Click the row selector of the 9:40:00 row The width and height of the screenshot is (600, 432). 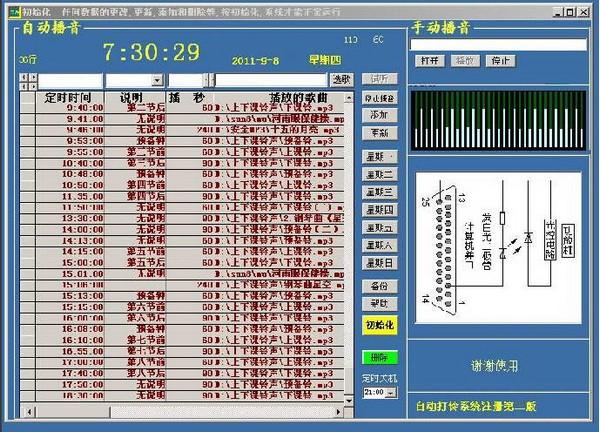[28, 108]
